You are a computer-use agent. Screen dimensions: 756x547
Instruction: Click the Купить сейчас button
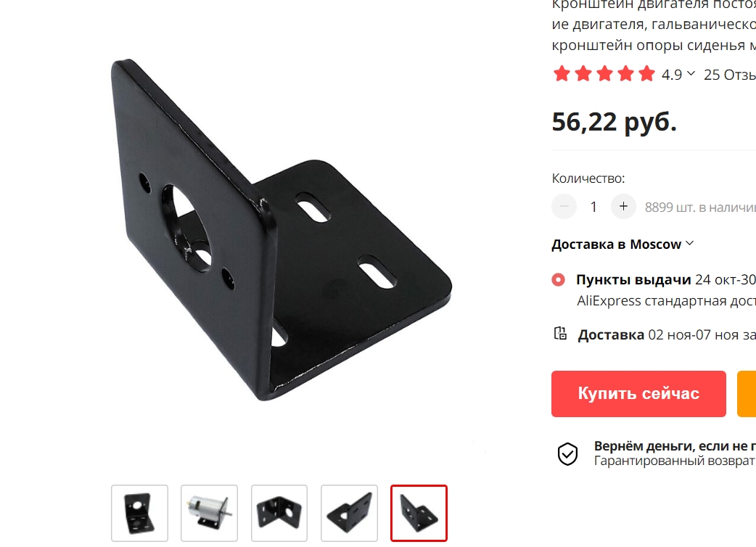pos(638,394)
